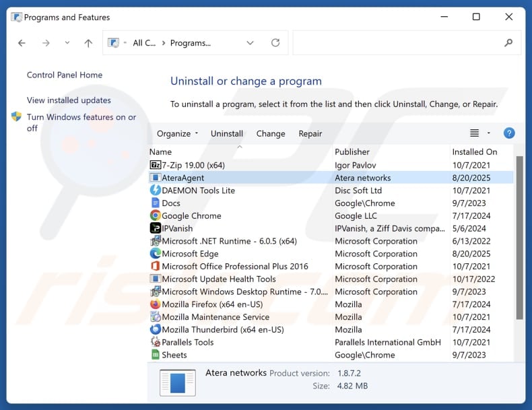Open the help question mark icon
This screenshot has width=532, height=410.
[509, 133]
